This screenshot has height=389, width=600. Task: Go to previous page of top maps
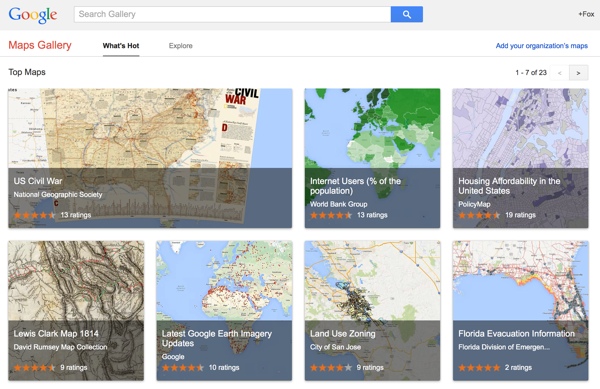[x=559, y=73]
